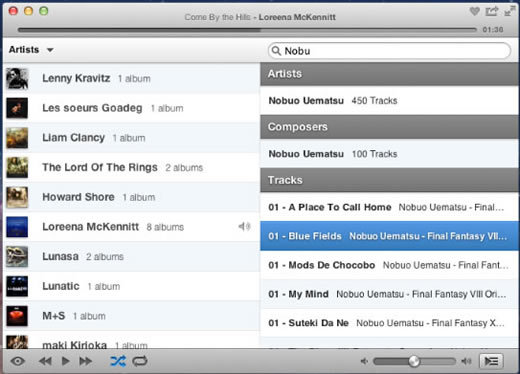
Task: Click the magnifying glass search icon
Action: (x=276, y=51)
